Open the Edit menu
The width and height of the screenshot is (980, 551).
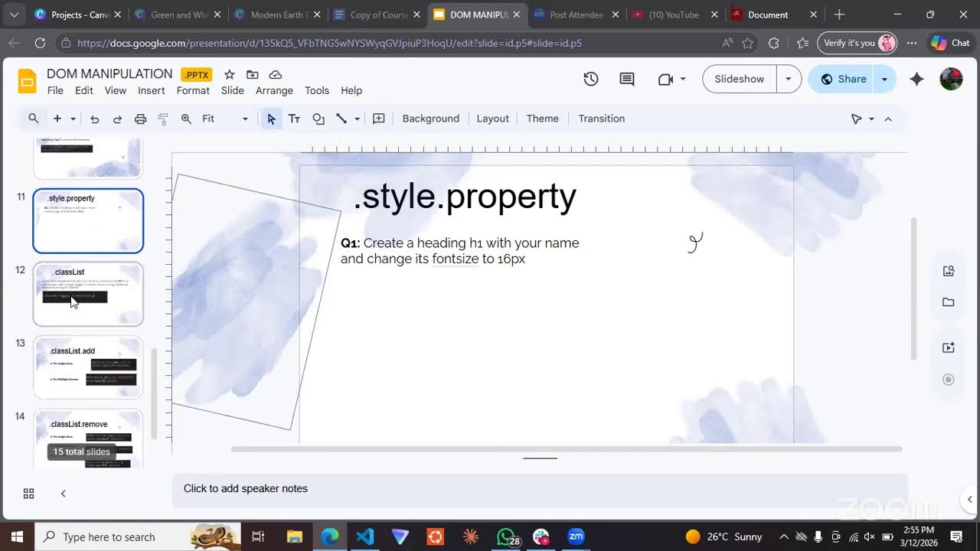pos(84,90)
